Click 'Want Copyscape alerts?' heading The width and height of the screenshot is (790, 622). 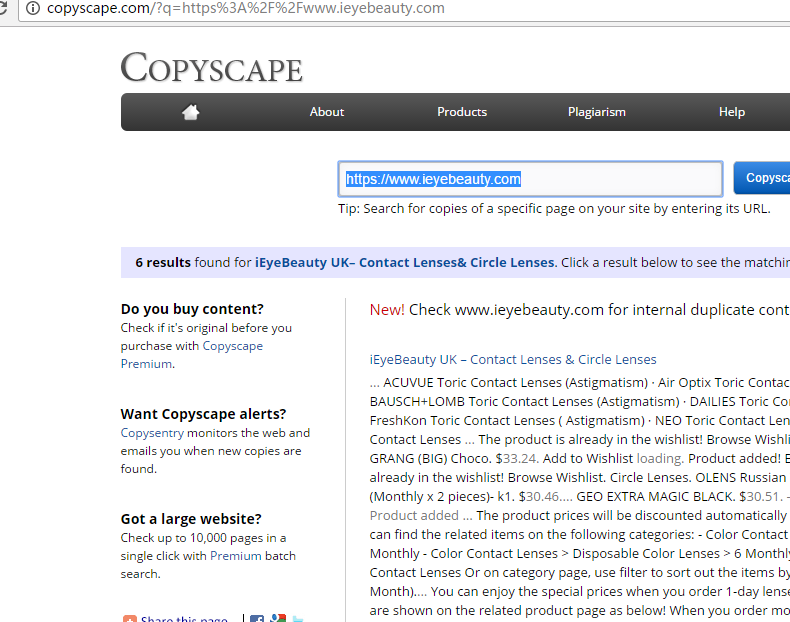203,414
